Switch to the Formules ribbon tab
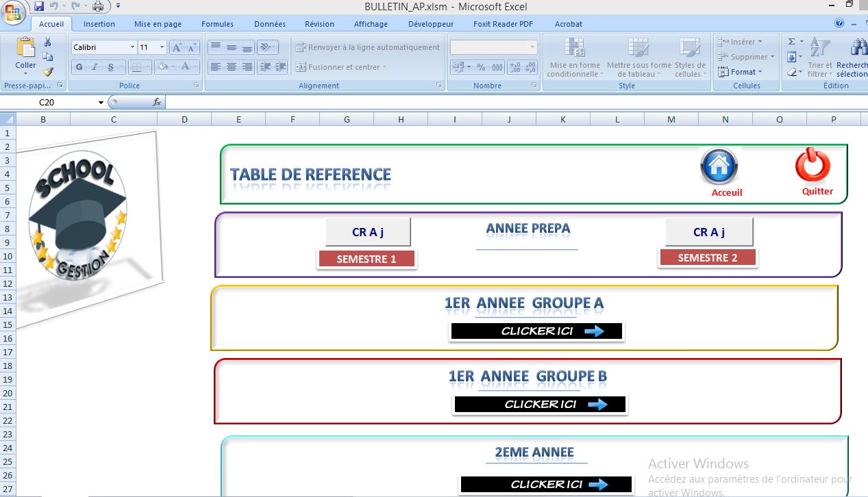This screenshot has height=497, width=868. pos(217,23)
